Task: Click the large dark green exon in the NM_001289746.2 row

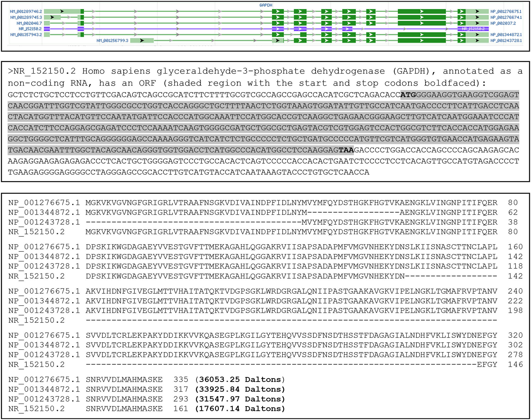Action: 422,11
